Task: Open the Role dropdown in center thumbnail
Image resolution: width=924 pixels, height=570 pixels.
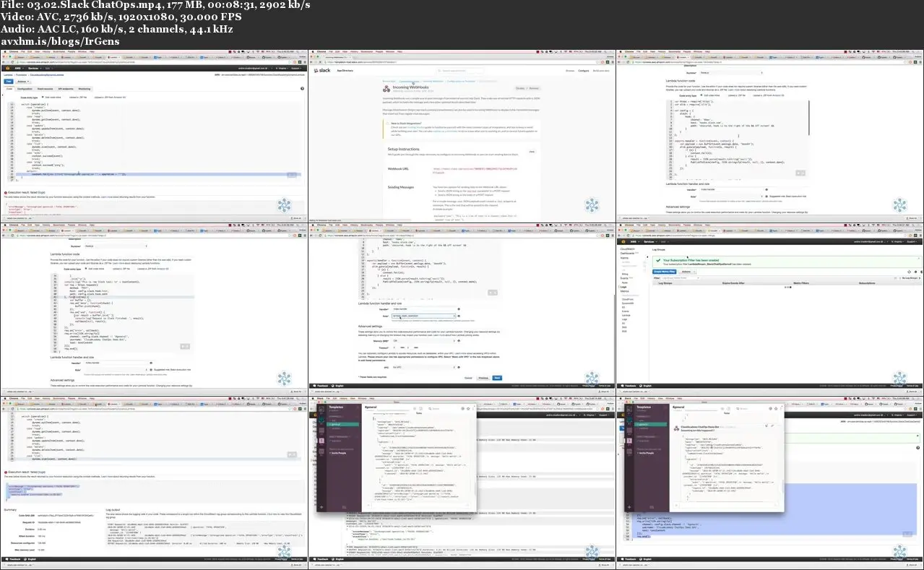Action: pyautogui.click(x=423, y=316)
